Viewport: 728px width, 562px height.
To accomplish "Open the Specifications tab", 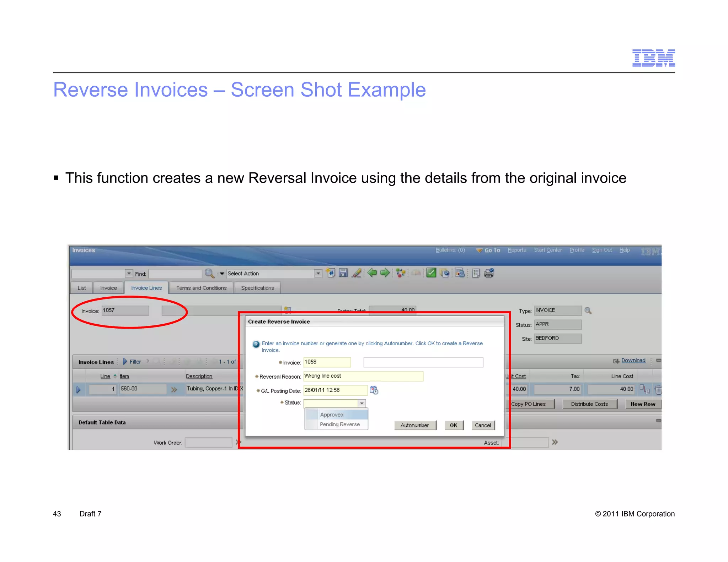I will (x=257, y=288).
